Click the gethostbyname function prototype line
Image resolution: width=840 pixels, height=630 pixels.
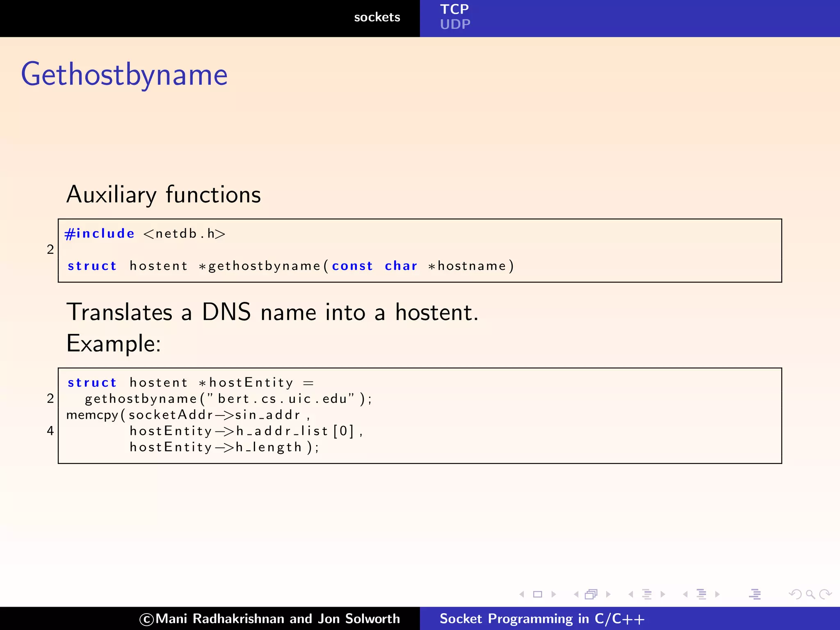[291, 266]
